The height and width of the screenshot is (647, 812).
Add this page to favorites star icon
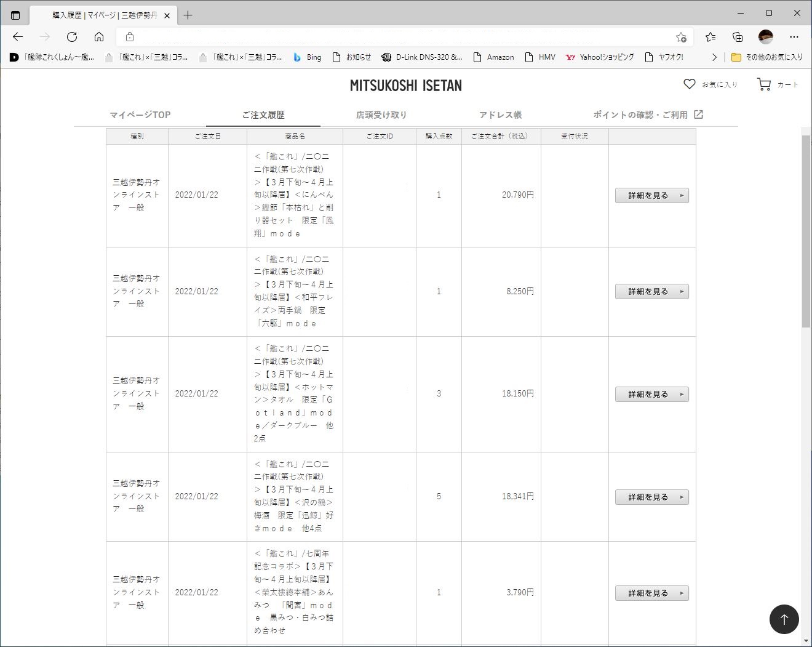[x=681, y=37]
